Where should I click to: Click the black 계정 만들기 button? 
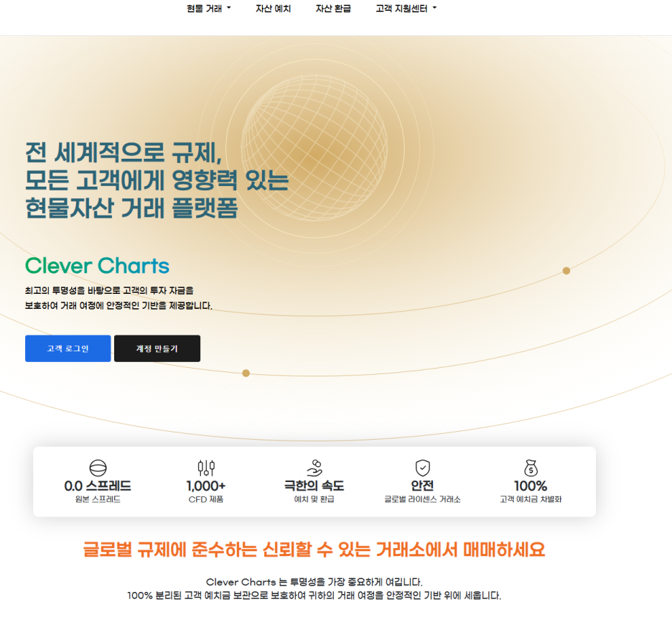pos(157,348)
